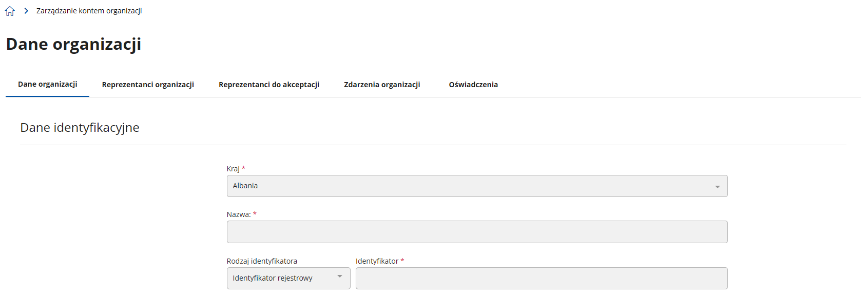Focus the Nazwa text field
868x296 pixels.
[477, 232]
